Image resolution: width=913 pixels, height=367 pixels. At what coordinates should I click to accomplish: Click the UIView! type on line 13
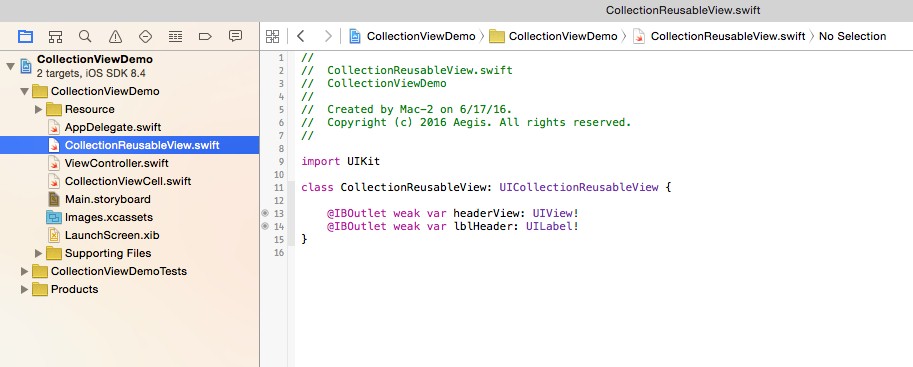tap(555, 213)
